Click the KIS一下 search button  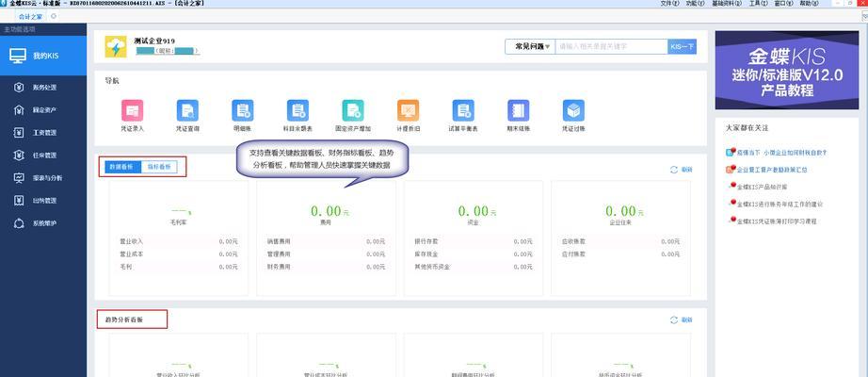click(x=682, y=46)
